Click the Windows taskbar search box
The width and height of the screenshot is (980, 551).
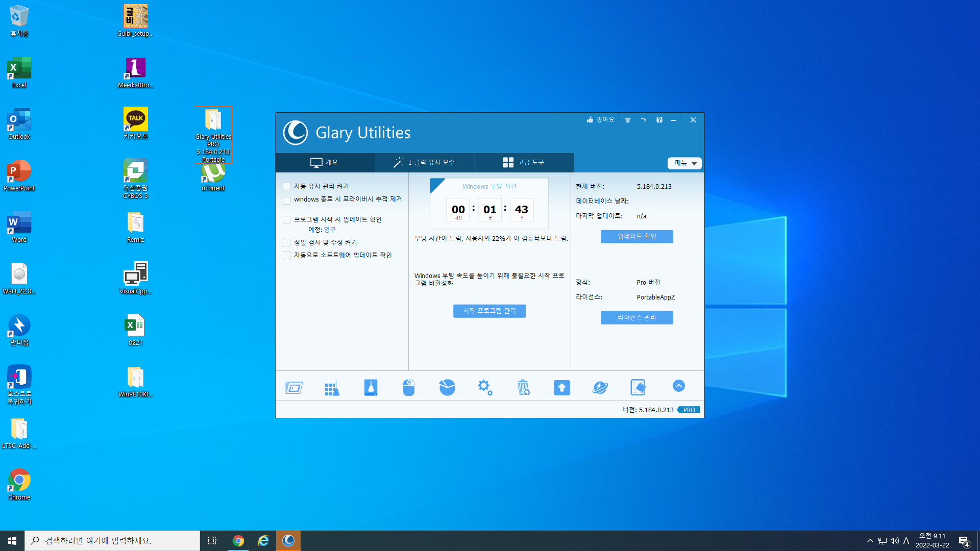(112, 541)
